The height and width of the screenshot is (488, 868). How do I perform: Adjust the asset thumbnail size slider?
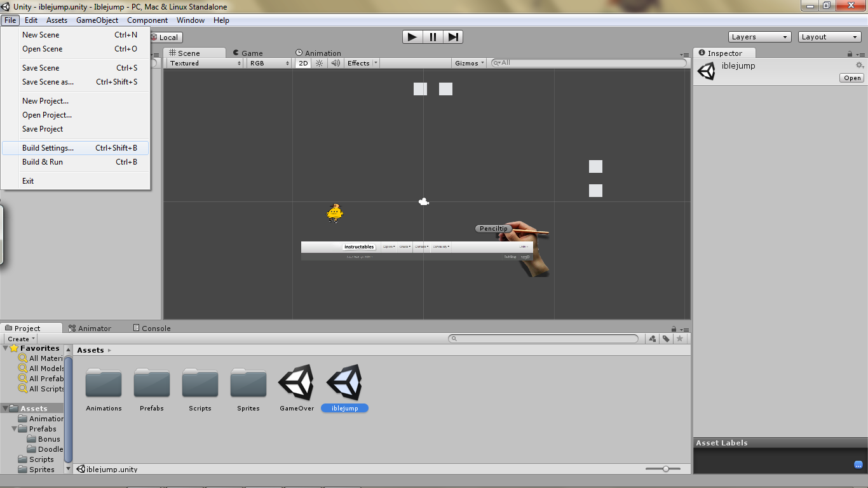666,469
